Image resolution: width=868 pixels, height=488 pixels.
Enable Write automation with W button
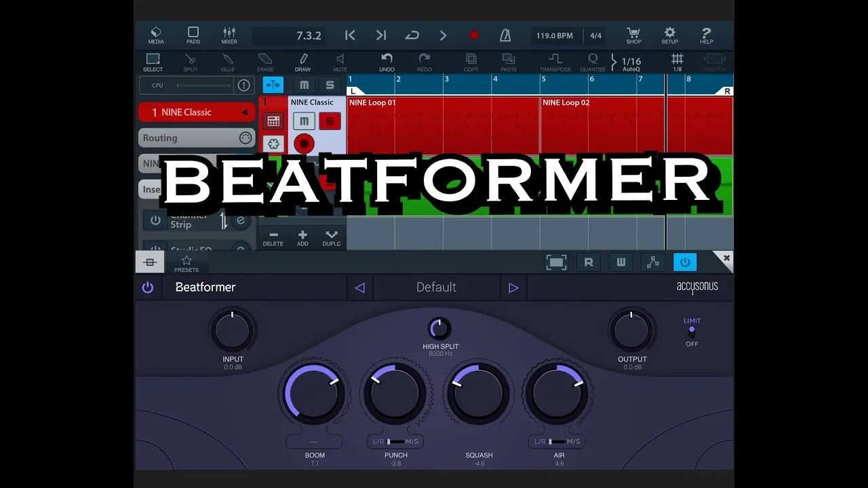(621, 262)
